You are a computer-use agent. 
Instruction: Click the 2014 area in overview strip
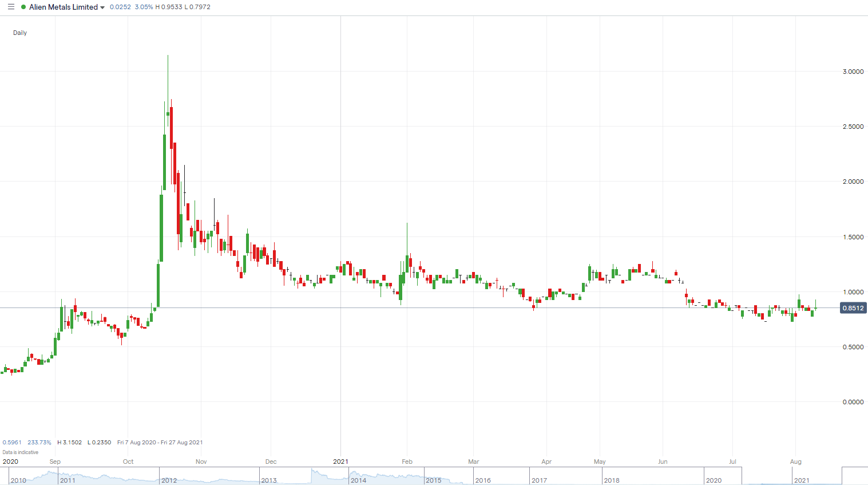(x=359, y=480)
